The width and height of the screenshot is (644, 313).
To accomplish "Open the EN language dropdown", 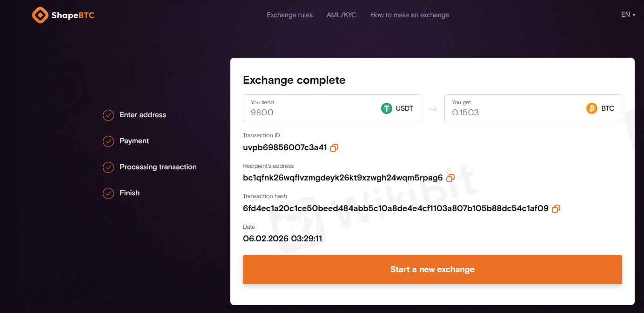I will 628,14.
